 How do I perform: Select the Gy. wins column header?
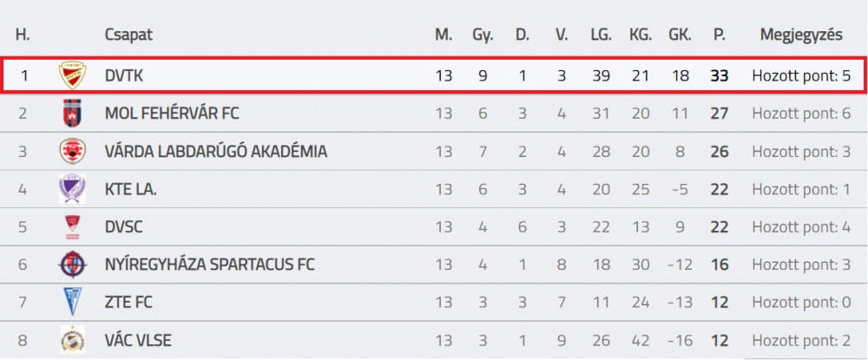pyautogui.click(x=483, y=35)
